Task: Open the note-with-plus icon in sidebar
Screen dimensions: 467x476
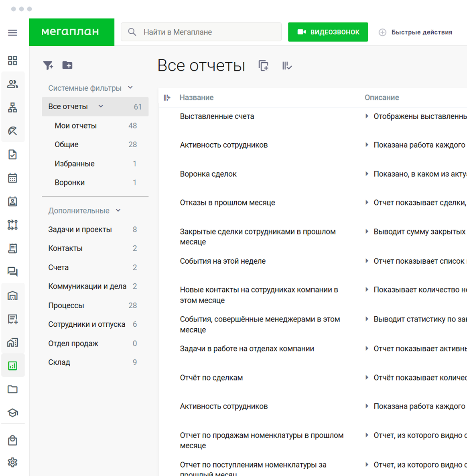Action: pyautogui.click(x=12, y=319)
